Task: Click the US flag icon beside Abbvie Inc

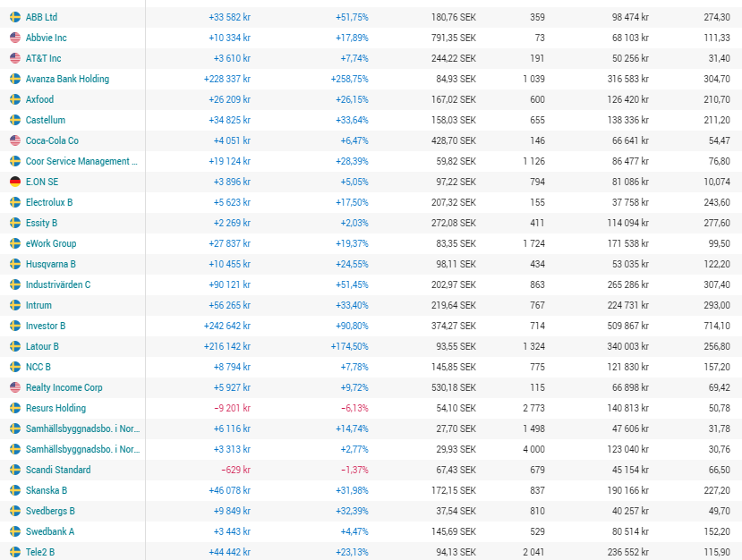Action: [15, 38]
